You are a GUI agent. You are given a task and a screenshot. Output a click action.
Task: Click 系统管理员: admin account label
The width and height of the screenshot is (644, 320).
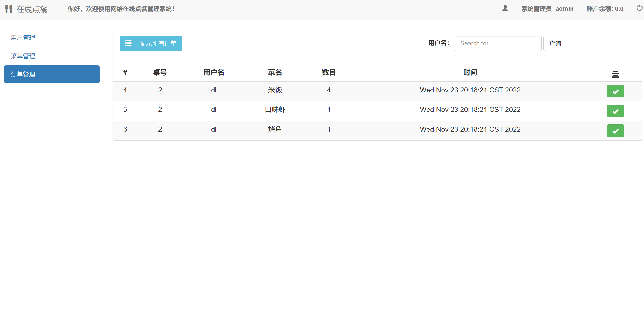[x=547, y=9]
